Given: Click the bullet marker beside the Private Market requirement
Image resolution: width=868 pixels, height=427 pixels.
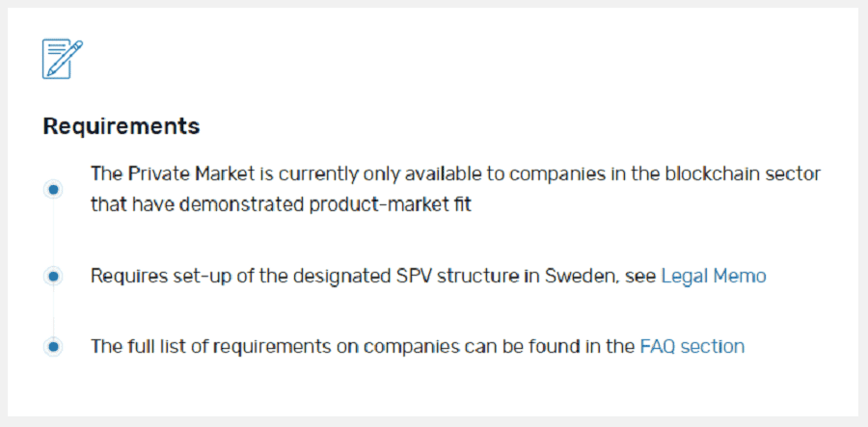Looking at the screenshot, I should tap(53, 190).
